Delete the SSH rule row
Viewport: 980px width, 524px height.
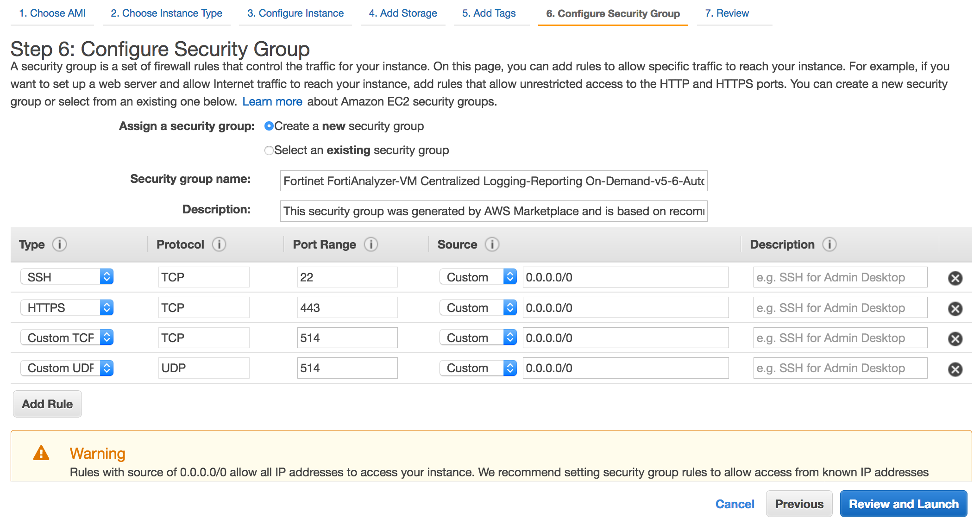point(955,278)
